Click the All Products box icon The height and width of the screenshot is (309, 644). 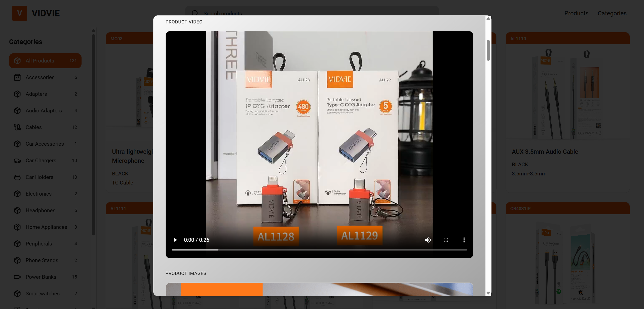tap(17, 61)
